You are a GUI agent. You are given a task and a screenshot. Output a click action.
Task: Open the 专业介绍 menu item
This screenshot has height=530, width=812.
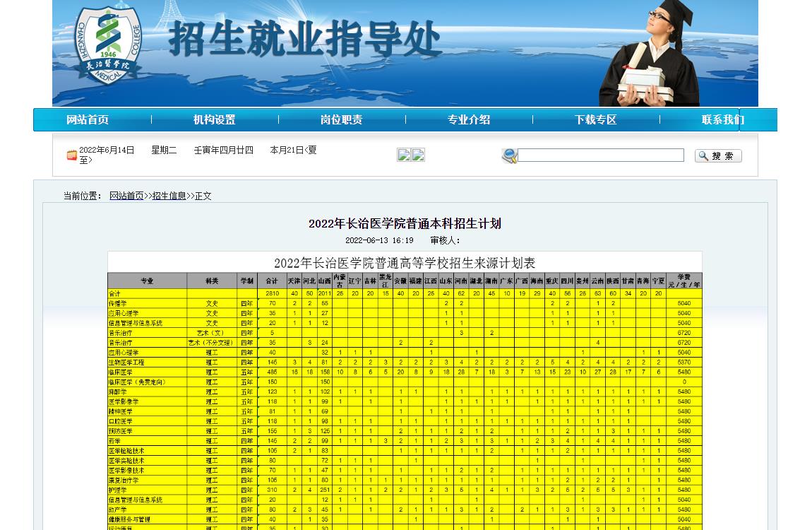pos(469,120)
